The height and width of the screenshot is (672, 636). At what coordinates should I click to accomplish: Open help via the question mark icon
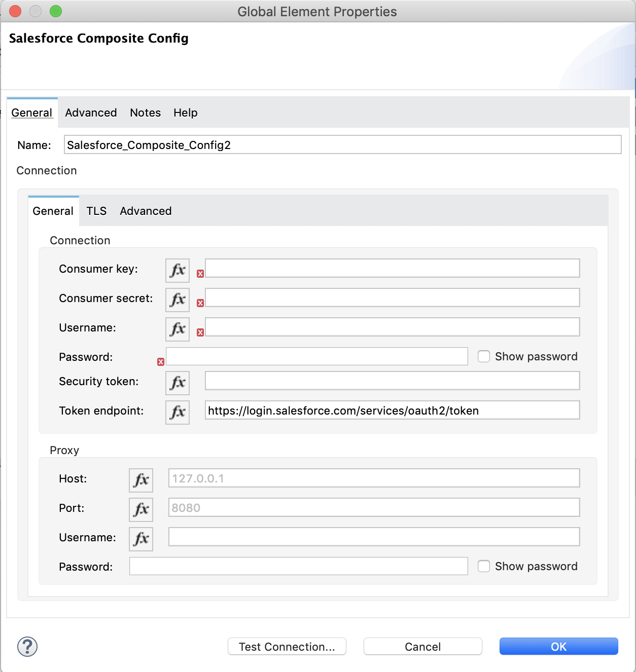point(26,647)
